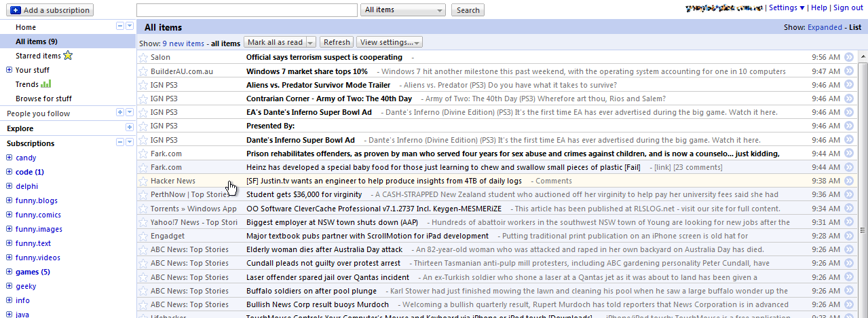Open the Windows 7 market share article arrow icon
The height and width of the screenshot is (318, 868).
[849, 71]
